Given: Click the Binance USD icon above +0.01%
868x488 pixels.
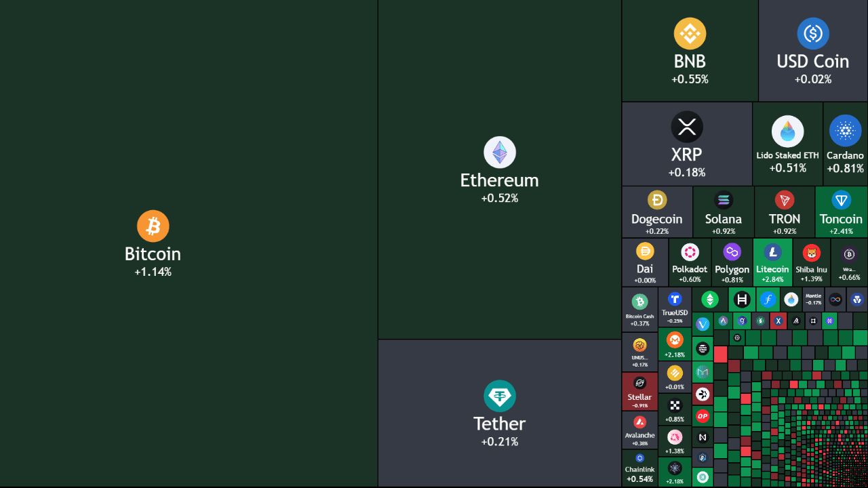Looking at the screenshot, I should (675, 373).
